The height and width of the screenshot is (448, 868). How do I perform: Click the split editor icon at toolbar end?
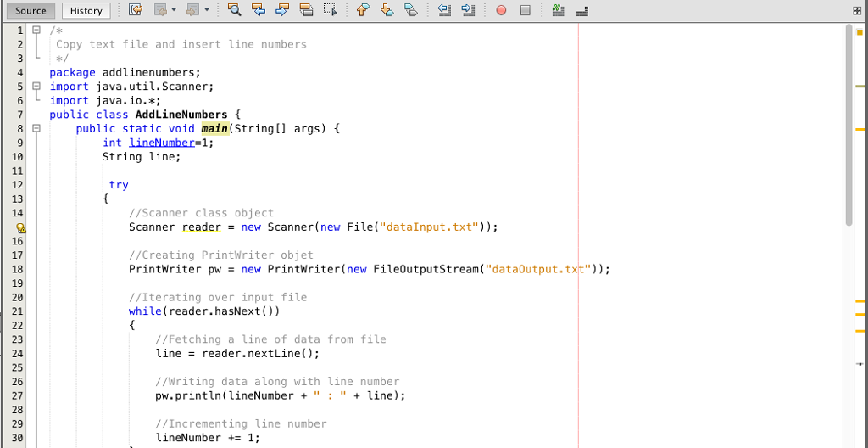pyautogui.click(x=858, y=10)
